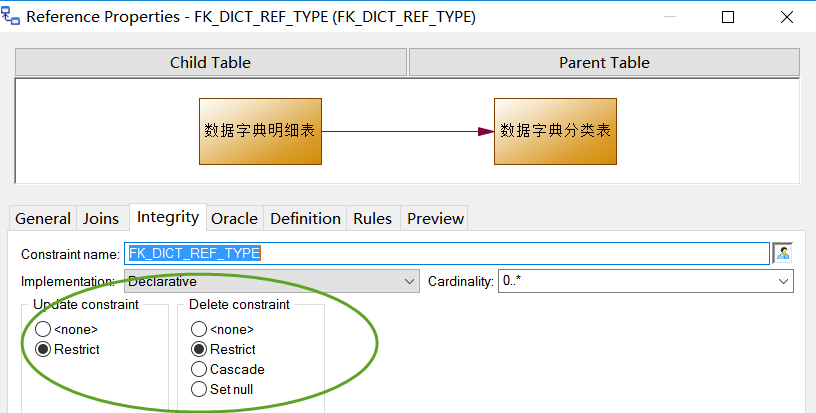The width and height of the screenshot is (816, 413).
Task: Click the user-defined constraint name icon button
Action: (x=782, y=254)
